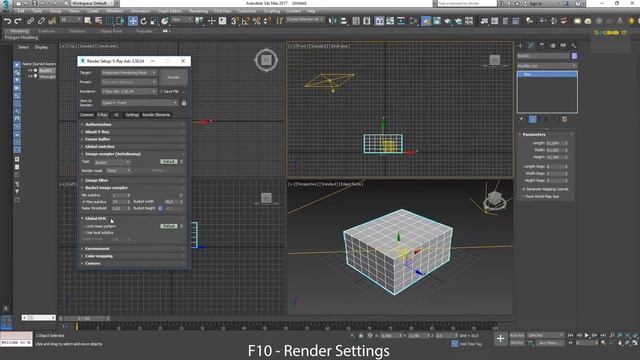
Task: Click the object color swatch in command panel
Action: (574, 56)
